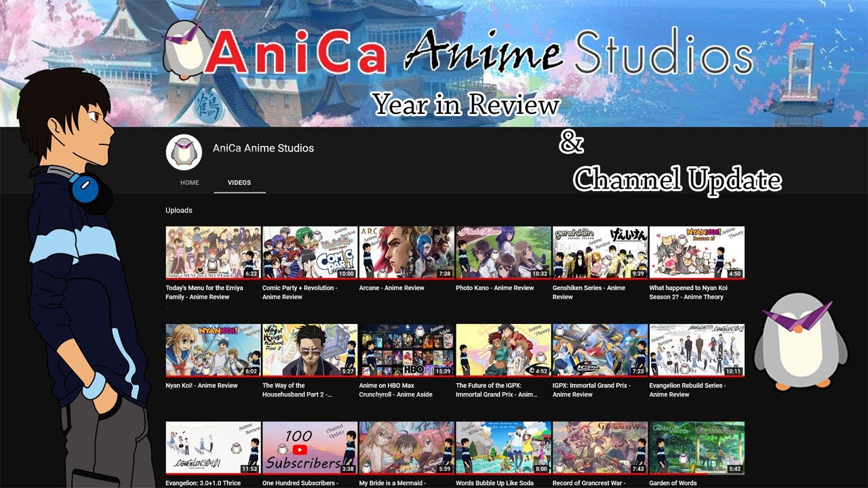Play the Arcane anime review thumbnail
Image resolution: width=868 pixels, height=488 pixels.
(407, 253)
